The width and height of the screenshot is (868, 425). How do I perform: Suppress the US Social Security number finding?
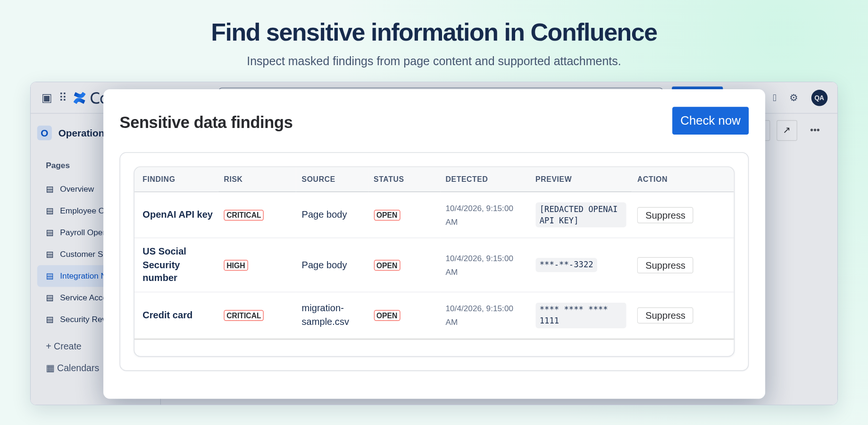[x=665, y=265]
